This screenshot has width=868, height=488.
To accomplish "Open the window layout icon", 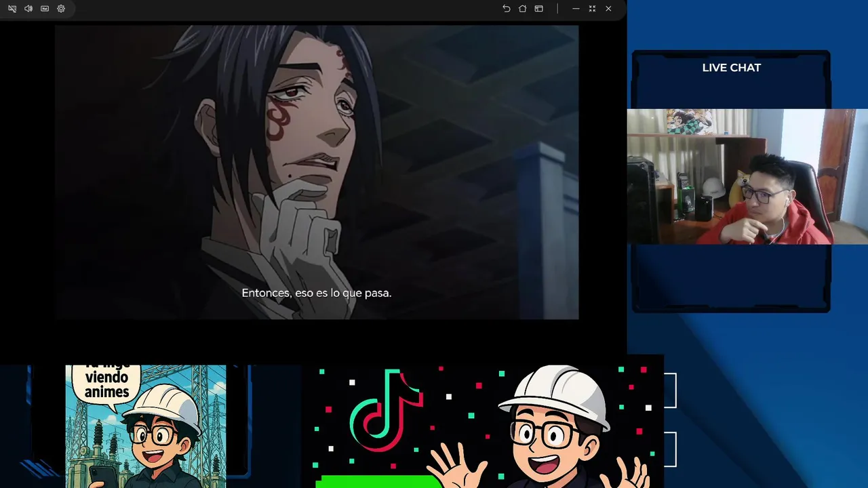I will pyautogui.click(x=538, y=9).
